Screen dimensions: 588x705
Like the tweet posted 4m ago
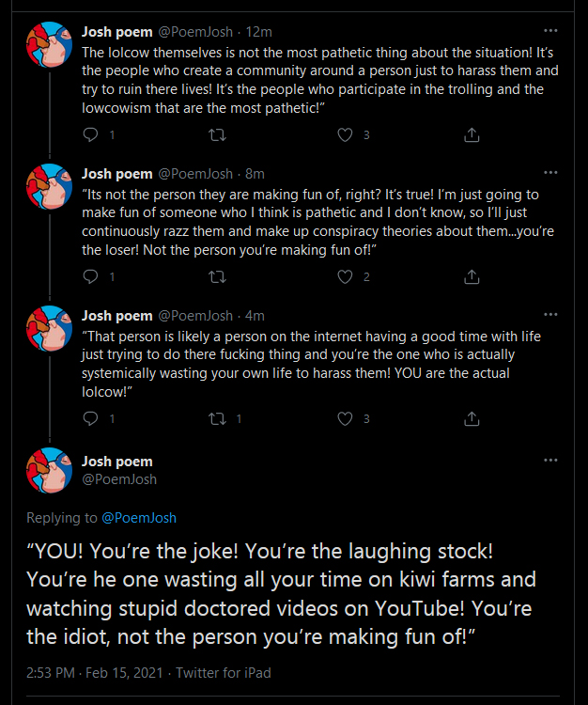coord(345,418)
